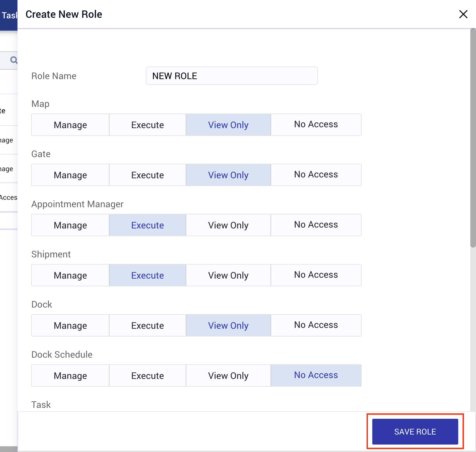The height and width of the screenshot is (452, 476).
Task: Set Appointment Manager to Manage
Action: click(70, 225)
